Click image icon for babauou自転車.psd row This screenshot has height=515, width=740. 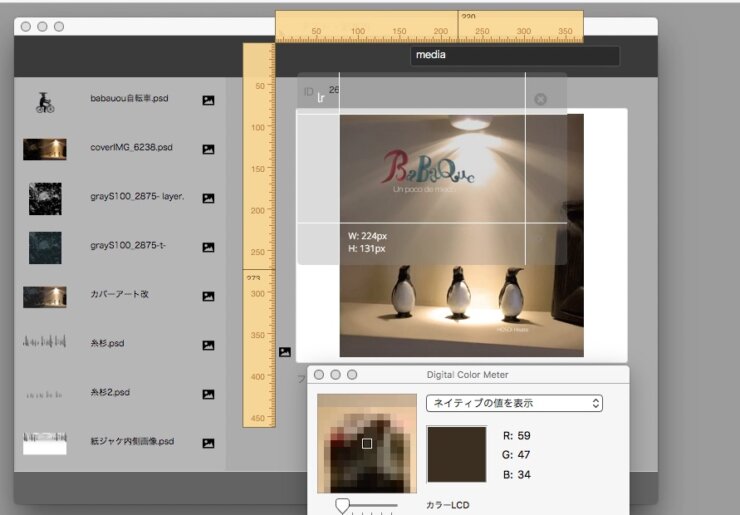208,100
